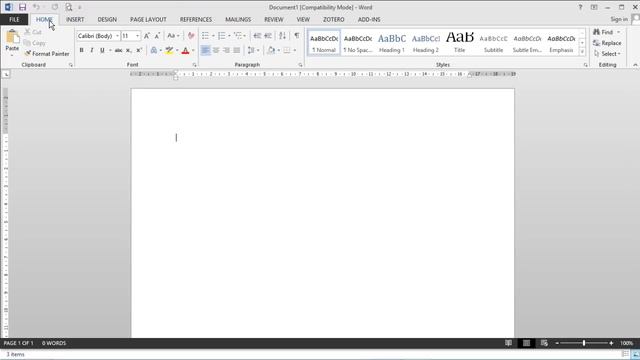Image resolution: width=640 pixels, height=360 pixels.
Task: Decrease paragraph indent
Action: [x=257, y=36]
